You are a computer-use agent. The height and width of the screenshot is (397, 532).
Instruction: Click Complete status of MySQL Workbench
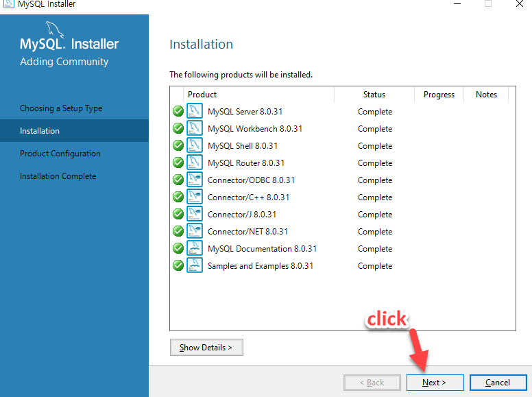(375, 129)
